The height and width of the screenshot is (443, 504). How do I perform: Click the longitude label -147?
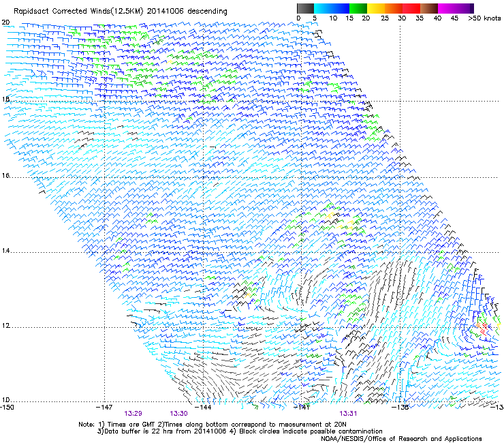(x=104, y=408)
